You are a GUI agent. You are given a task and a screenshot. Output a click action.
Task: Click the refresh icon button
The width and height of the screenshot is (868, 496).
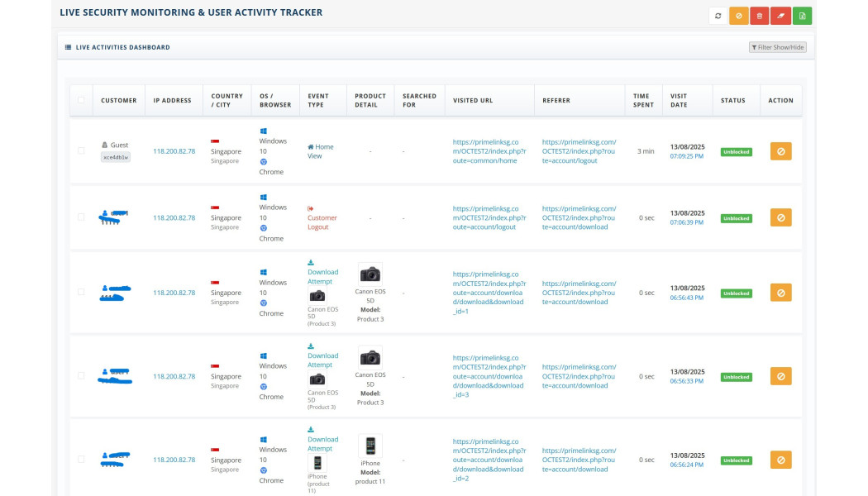pyautogui.click(x=718, y=16)
